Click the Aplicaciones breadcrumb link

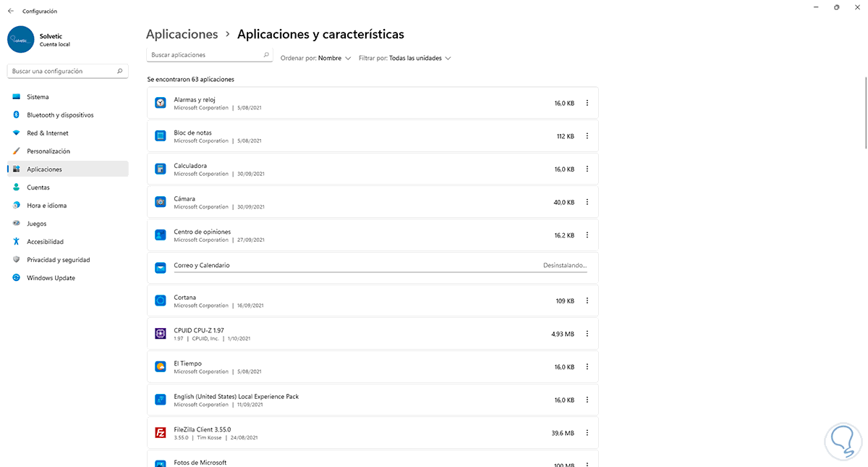(182, 34)
